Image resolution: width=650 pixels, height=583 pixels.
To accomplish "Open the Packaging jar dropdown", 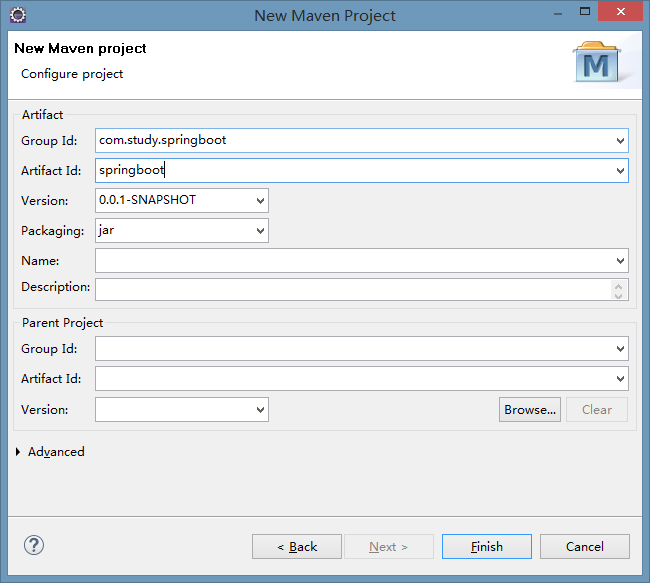I will [260, 231].
